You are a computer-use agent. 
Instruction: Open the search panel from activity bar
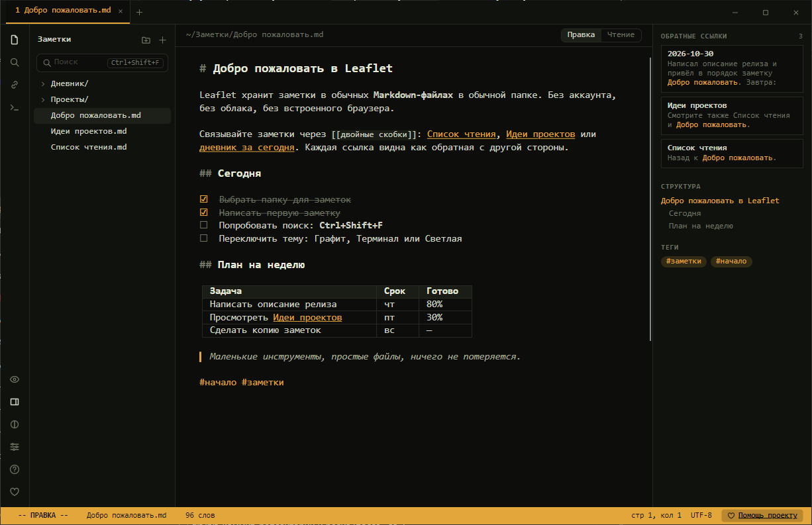[x=15, y=62]
